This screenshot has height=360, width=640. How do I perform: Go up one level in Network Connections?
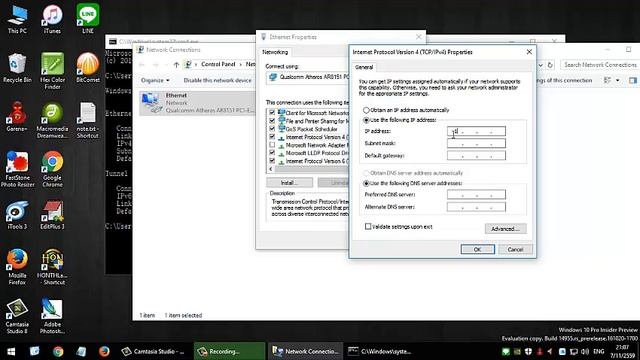[176, 64]
